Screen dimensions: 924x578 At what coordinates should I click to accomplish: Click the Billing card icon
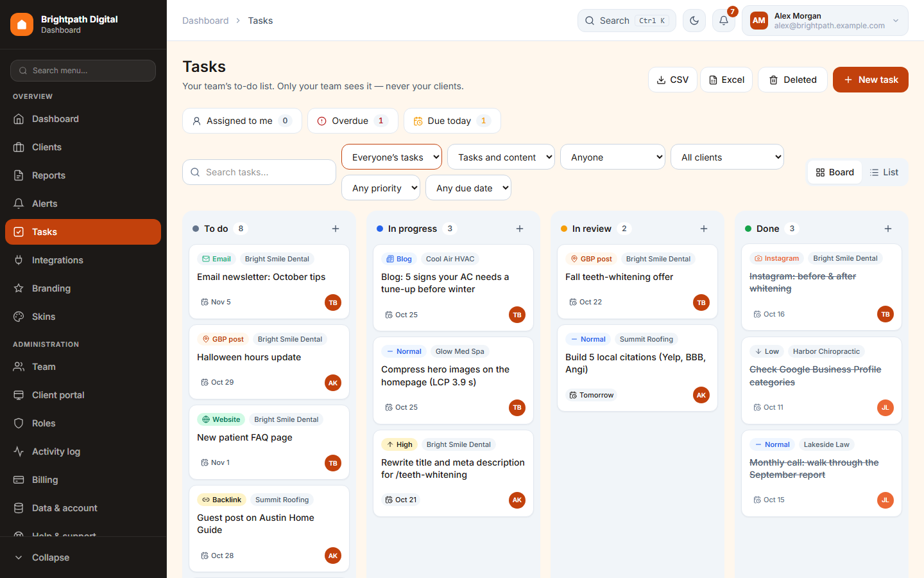tap(19, 480)
